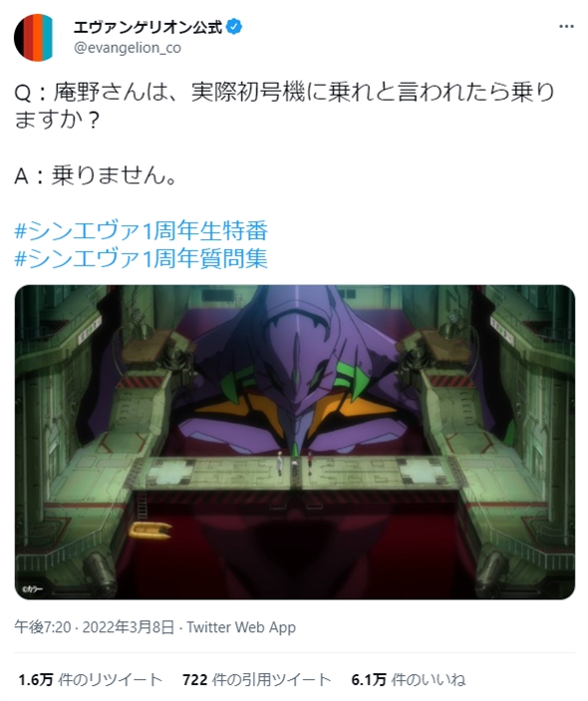Click the エヴァンゲリオン公式 display name

pyautogui.click(x=148, y=27)
